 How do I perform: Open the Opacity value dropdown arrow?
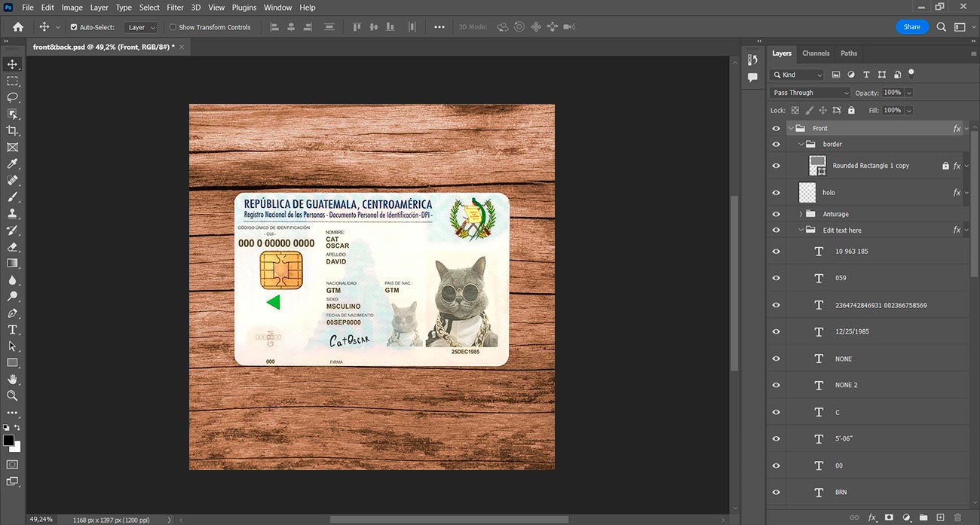click(x=908, y=93)
